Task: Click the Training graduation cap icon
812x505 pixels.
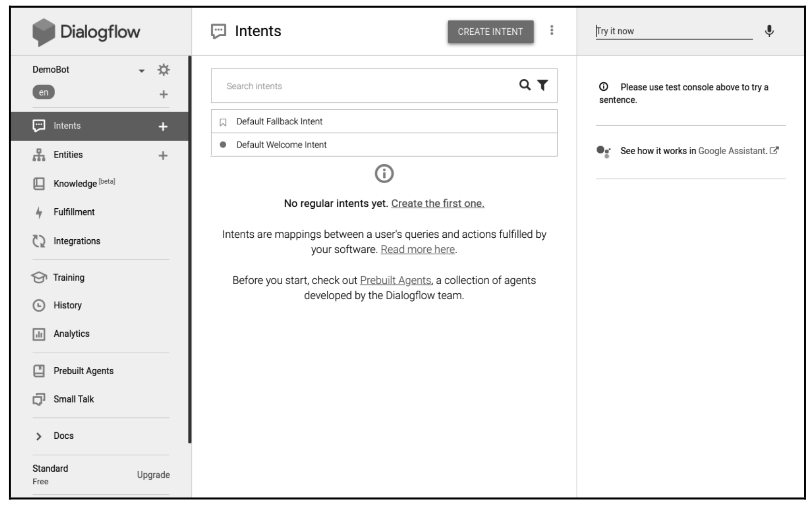Action: coord(39,277)
